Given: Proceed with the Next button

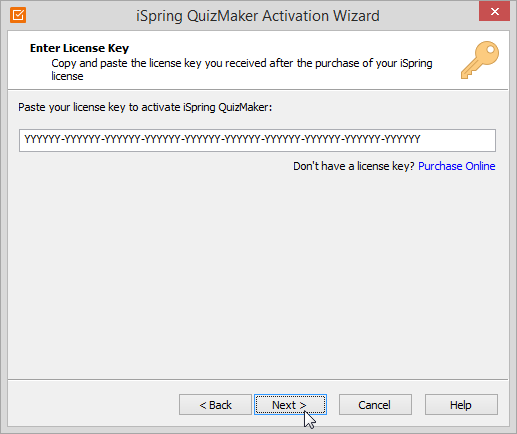Looking at the screenshot, I should pos(290,405).
